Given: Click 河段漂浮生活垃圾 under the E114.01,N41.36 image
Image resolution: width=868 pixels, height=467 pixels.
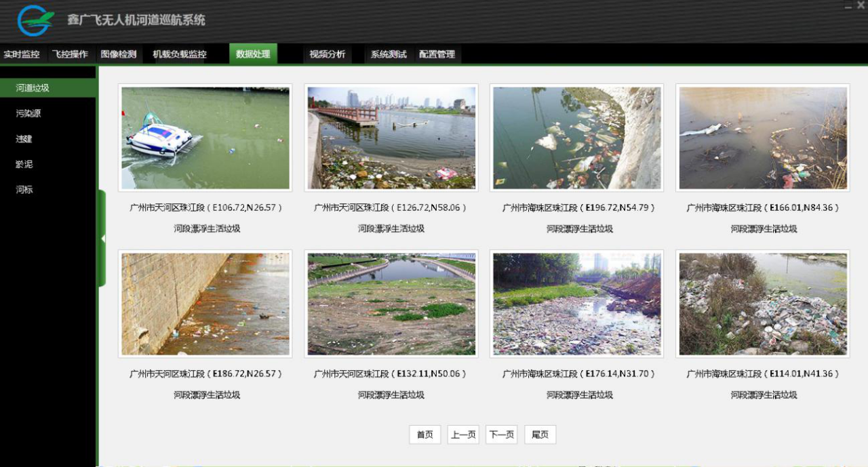Looking at the screenshot, I should point(764,395).
